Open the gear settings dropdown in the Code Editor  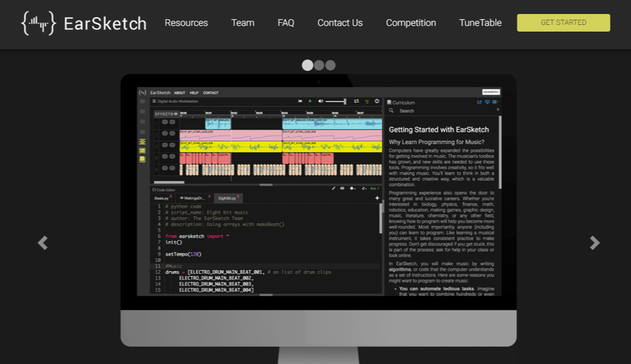352,189
